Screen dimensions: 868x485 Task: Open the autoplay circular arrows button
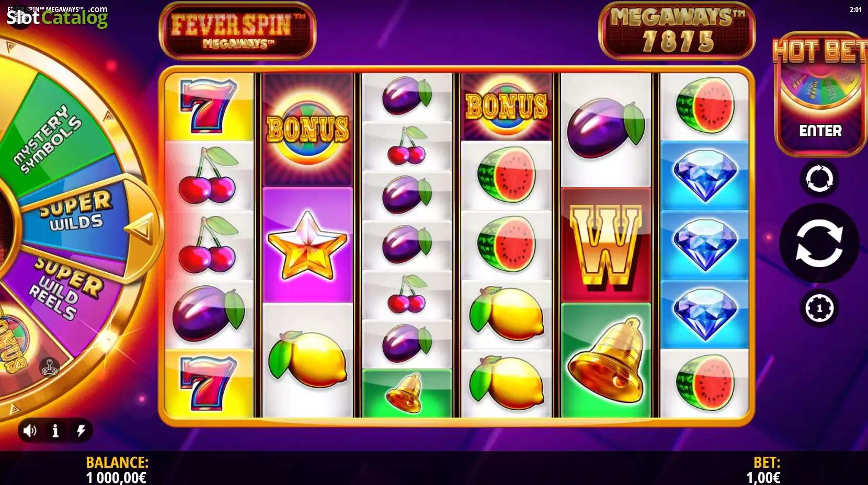pos(819,179)
